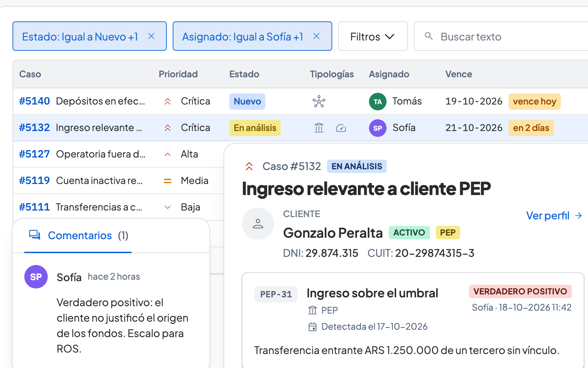Image resolution: width=588 pixels, height=368 pixels.
Task: Open the Filtros dropdown
Action: coord(373,36)
